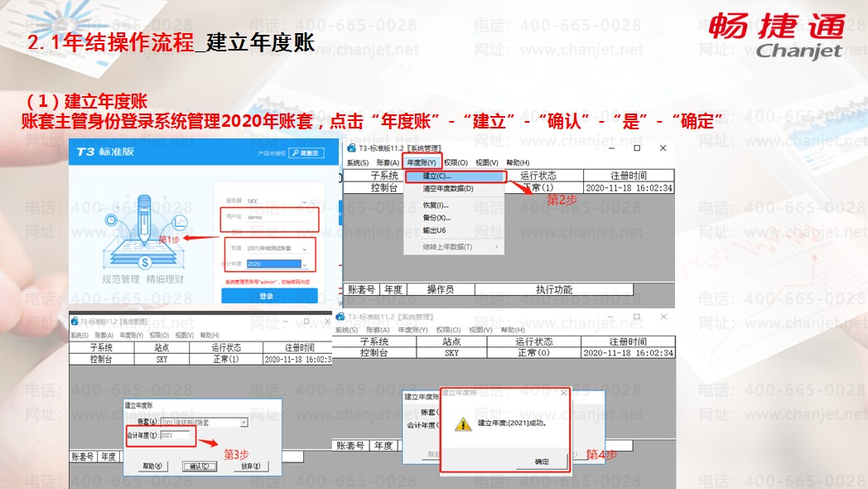Click the 正常(1) status cell in the bottom-left window
Screen dimensions: 868x489
pyautogui.click(x=226, y=360)
